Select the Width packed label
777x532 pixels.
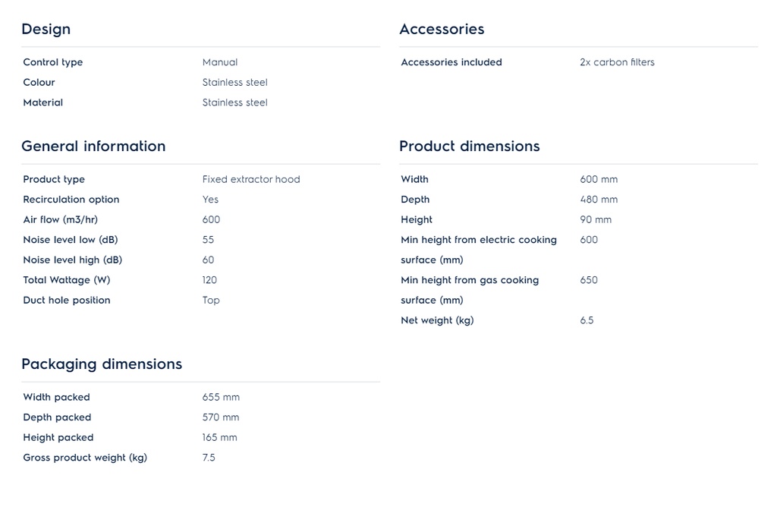56,398
